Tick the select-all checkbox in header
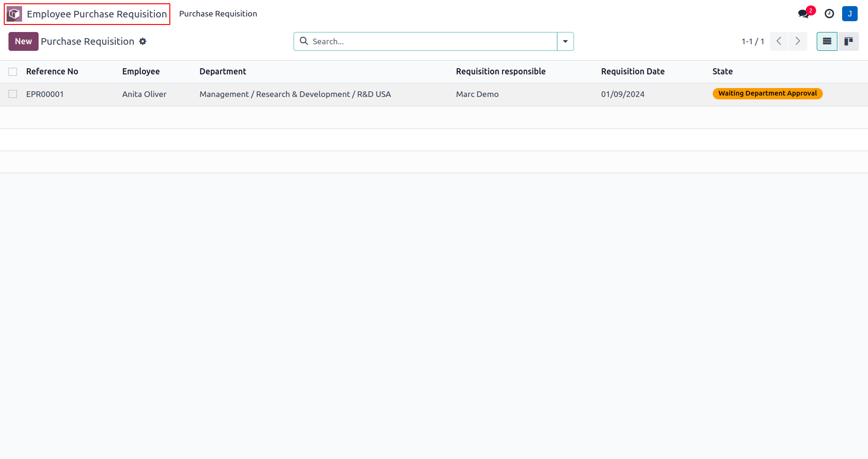 [x=13, y=72]
